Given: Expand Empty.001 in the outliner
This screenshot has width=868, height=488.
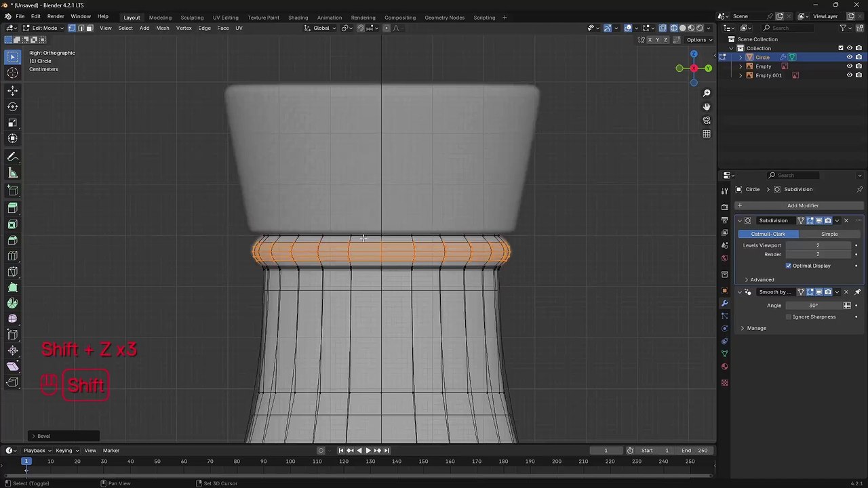Looking at the screenshot, I should pyautogui.click(x=741, y=75).
